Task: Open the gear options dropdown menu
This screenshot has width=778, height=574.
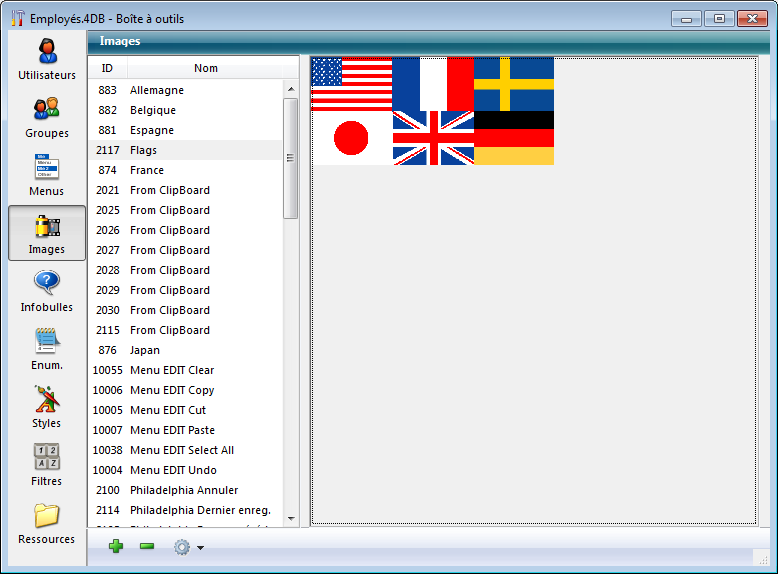Action: [187, 547]
